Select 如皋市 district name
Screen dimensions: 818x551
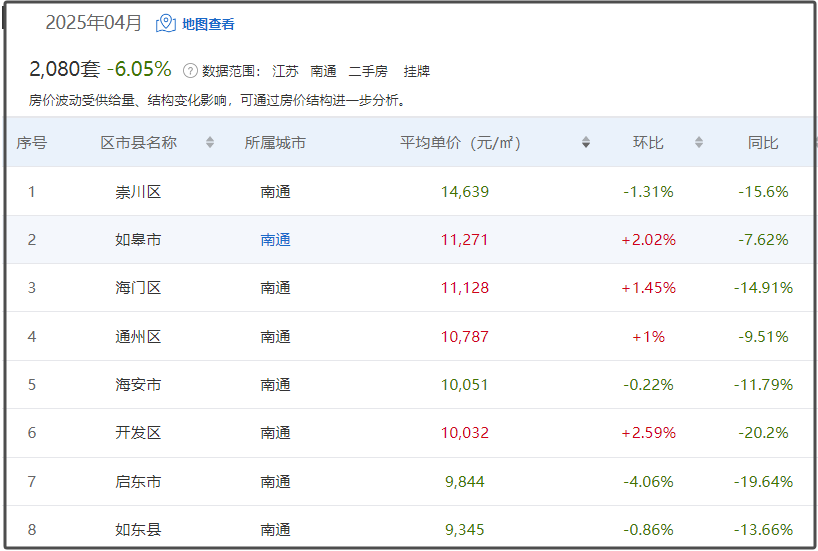point(138,240)
